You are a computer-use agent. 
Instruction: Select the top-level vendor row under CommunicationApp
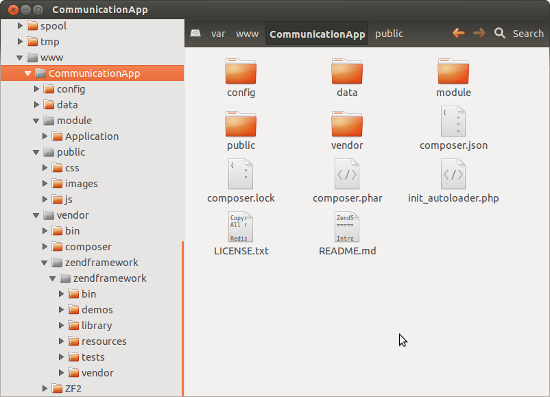(x=93, y=215)
